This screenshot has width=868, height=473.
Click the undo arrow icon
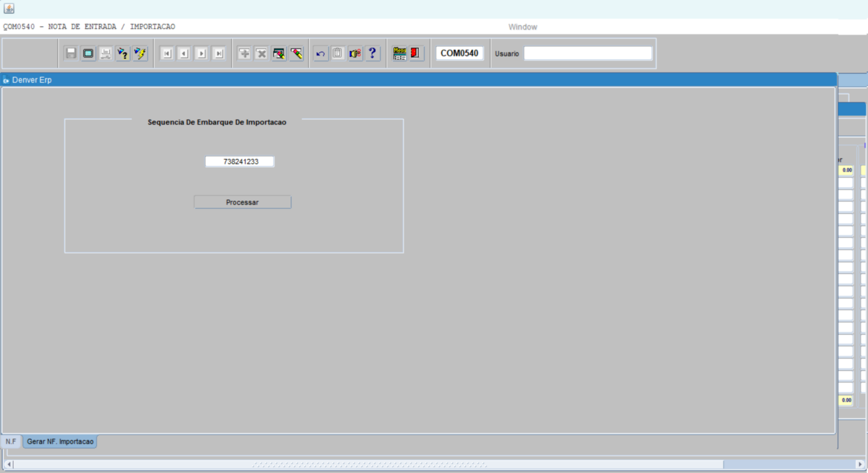320,53
